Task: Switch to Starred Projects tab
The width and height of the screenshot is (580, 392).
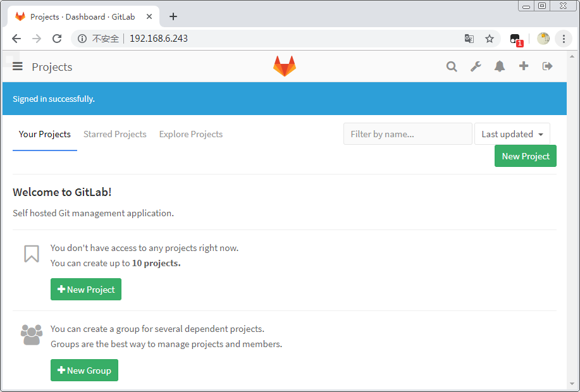Action: click(114, 134)
